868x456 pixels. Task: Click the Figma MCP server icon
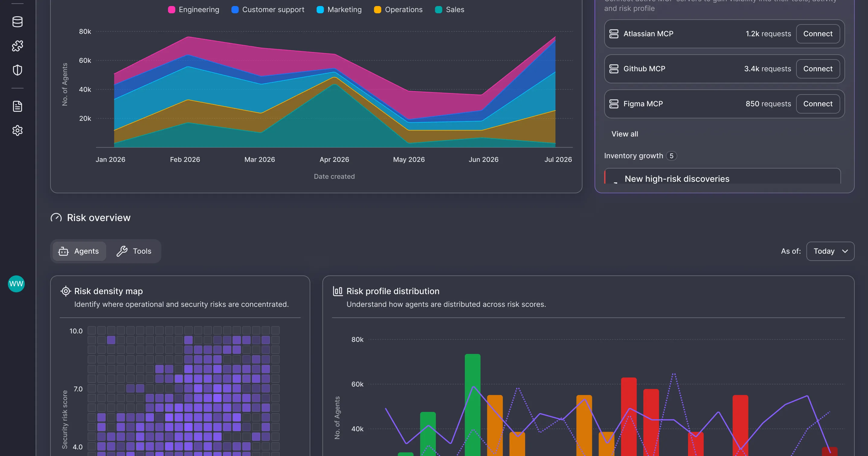pos(614,104)
